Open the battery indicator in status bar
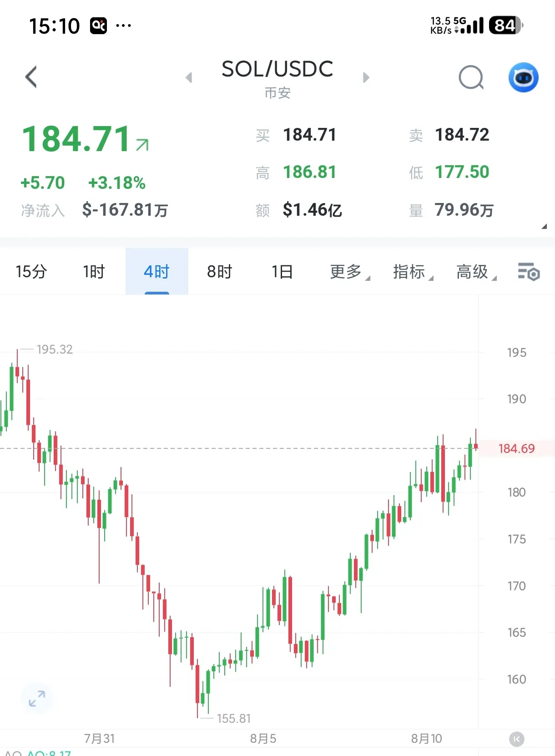 506,25
